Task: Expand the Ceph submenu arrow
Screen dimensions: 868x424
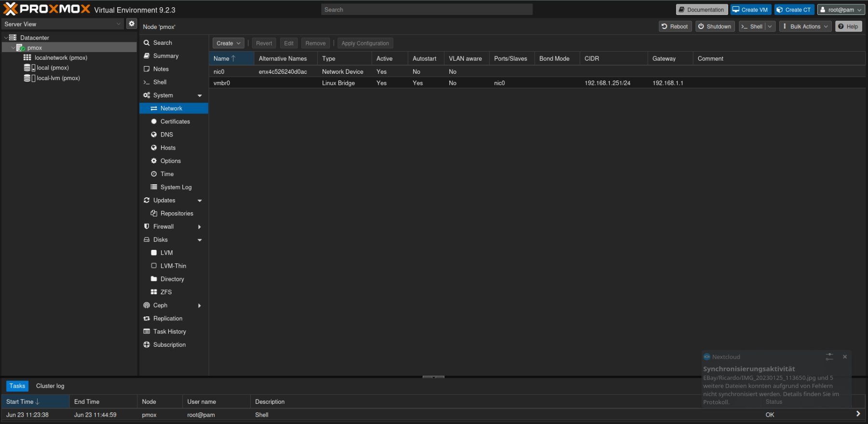Action: click(x=200, y=305)
